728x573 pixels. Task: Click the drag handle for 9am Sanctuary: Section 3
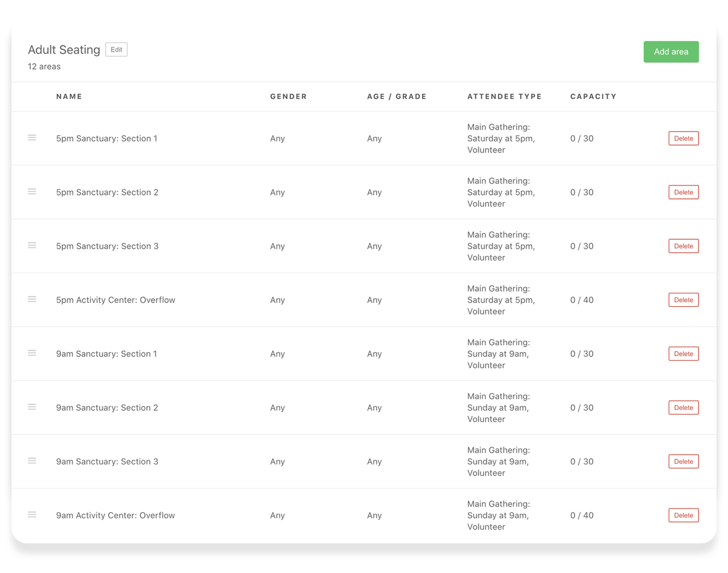click(x=32, y=461)
